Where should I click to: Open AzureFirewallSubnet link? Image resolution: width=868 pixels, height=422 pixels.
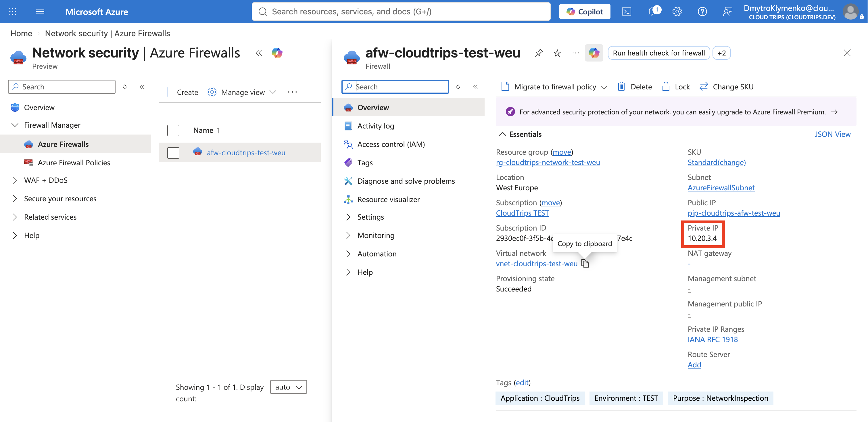[721, 188]
